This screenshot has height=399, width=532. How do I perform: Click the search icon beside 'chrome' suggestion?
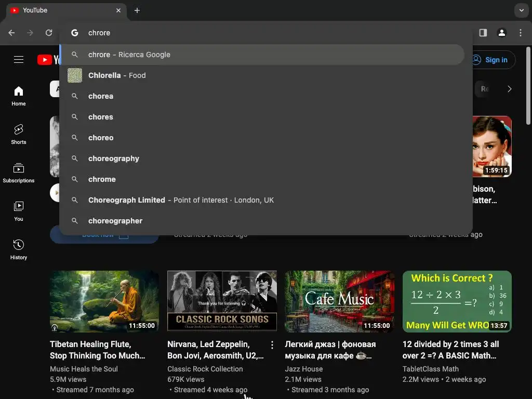[75, 179]
